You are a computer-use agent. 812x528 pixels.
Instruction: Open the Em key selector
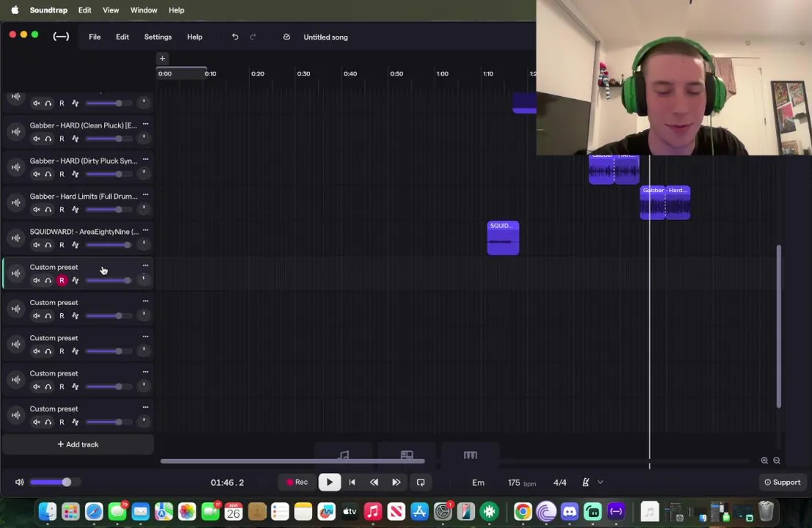tap(478, 483)
